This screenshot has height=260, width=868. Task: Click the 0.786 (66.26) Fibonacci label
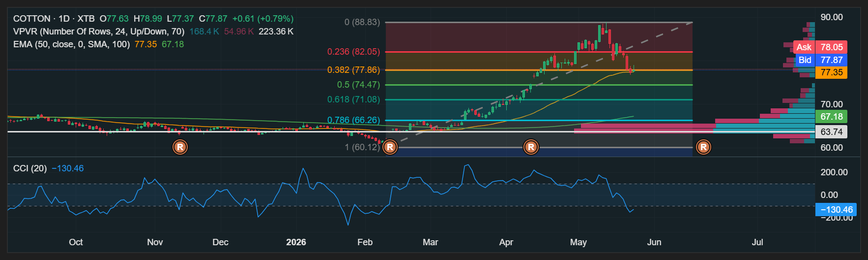[x=354, y=120]
